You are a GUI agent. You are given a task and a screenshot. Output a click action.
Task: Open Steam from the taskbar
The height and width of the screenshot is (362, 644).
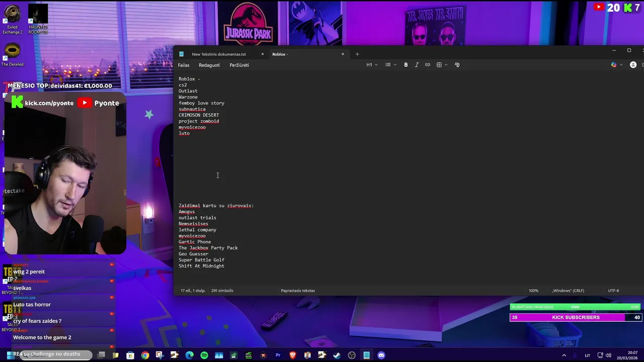pos(337,355)
